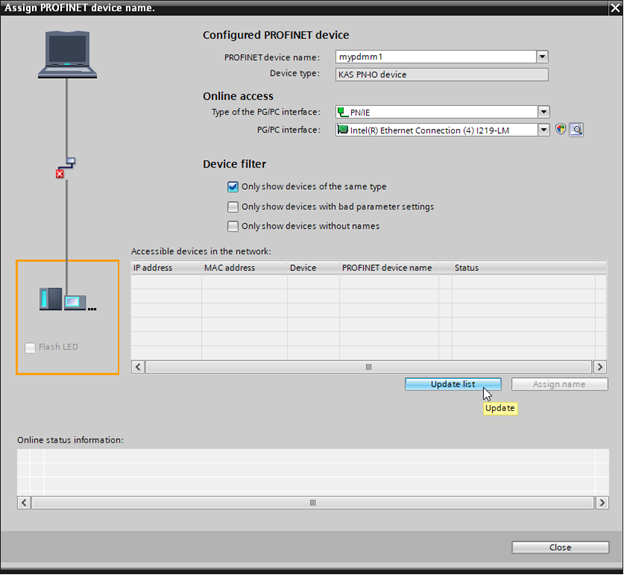Open the PG/PC interface dropdown arrow

tap(544, 129)
